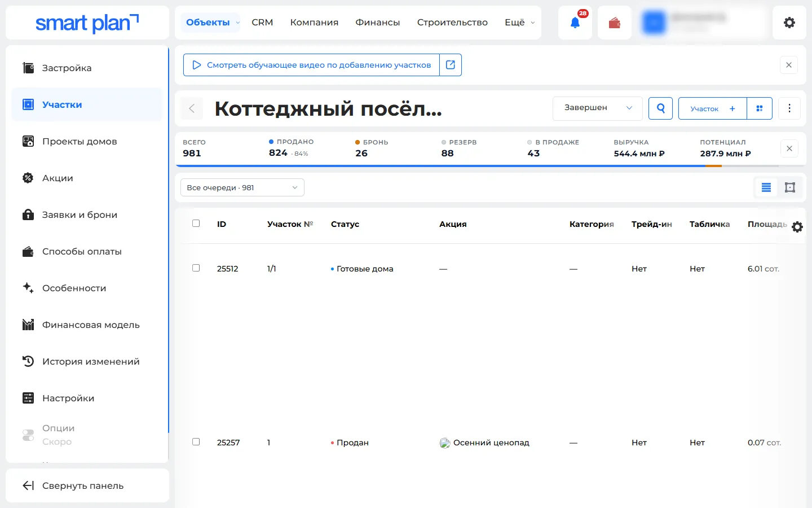812x508 pixels.
Task: Open table column settings gear
Action: point(797,227)
